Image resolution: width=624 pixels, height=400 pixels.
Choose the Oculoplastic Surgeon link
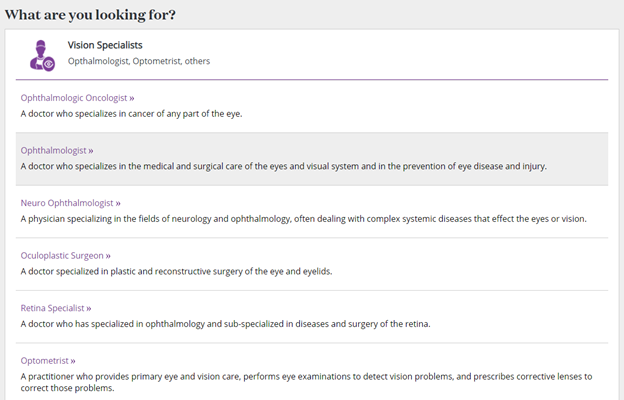[66, 256]
